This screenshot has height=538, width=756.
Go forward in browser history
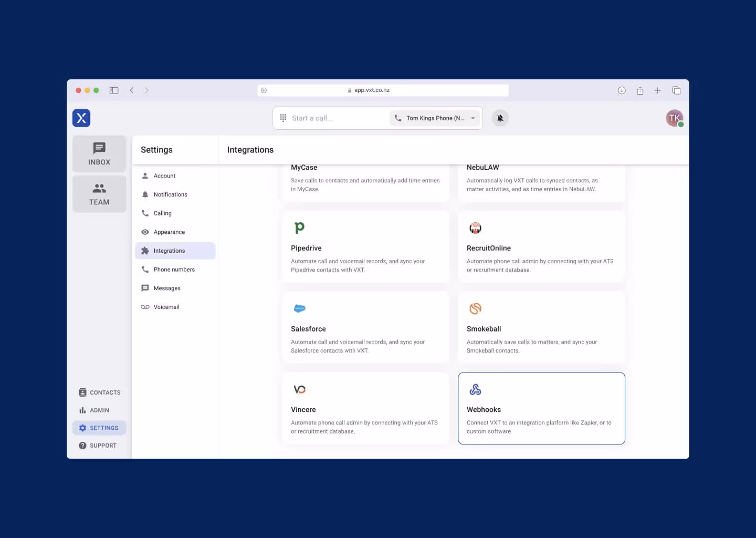point(146,90)
